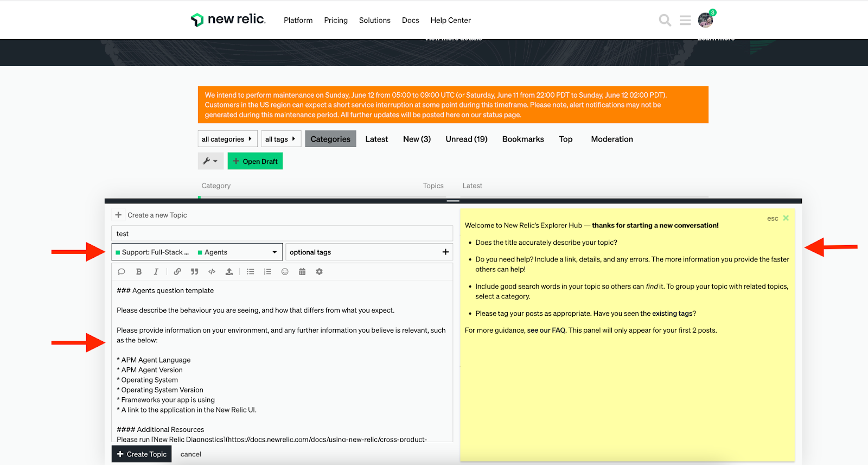Insert a numbered list
The image size is (868, 465).
tap(267, 272)
